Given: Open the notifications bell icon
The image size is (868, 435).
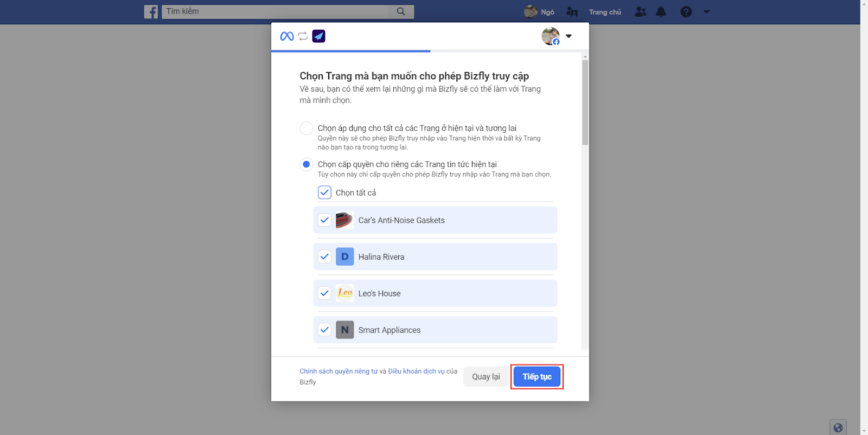Looking at the screenshot, I should coord(661,11).
